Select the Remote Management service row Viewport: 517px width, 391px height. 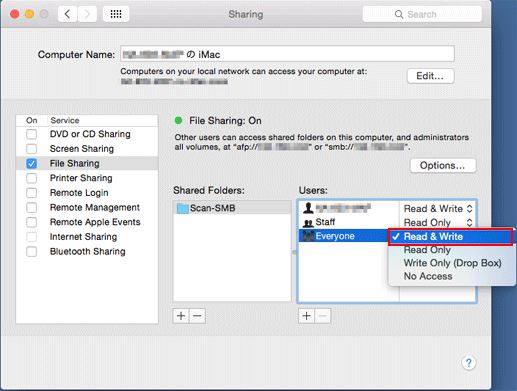point(87,207)
